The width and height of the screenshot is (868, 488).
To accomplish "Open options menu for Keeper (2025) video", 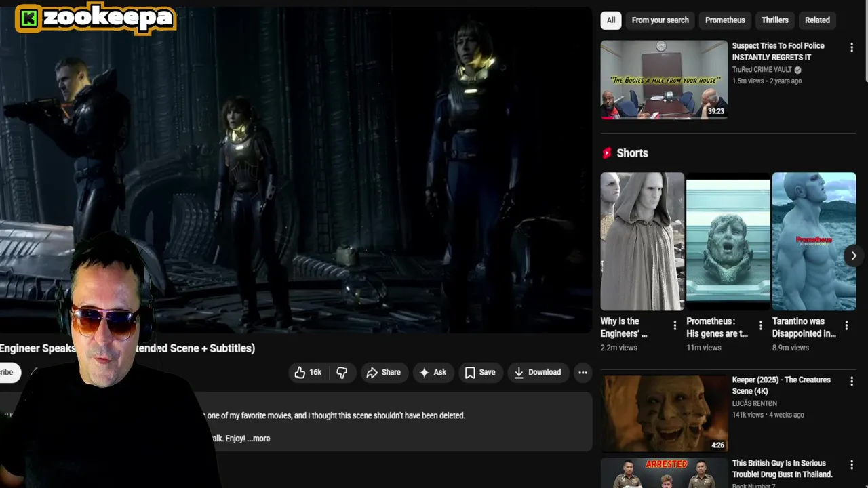I will tap(852, 382).
